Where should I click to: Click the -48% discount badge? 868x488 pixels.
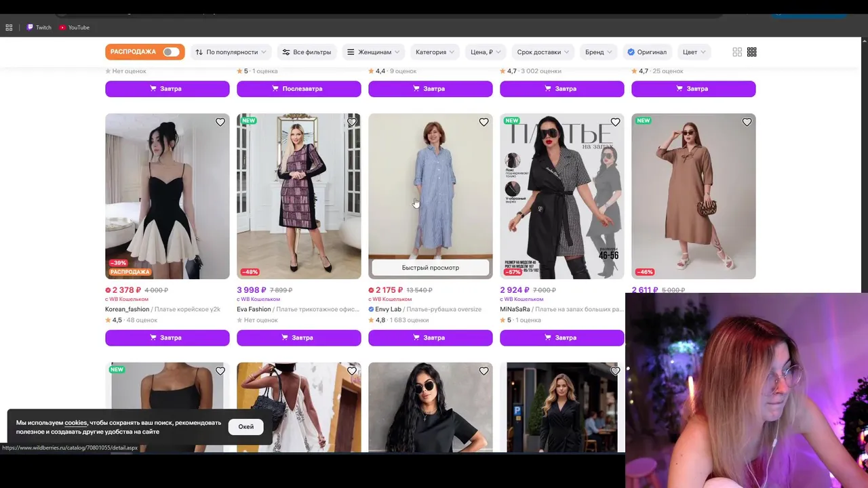point(250,272)
